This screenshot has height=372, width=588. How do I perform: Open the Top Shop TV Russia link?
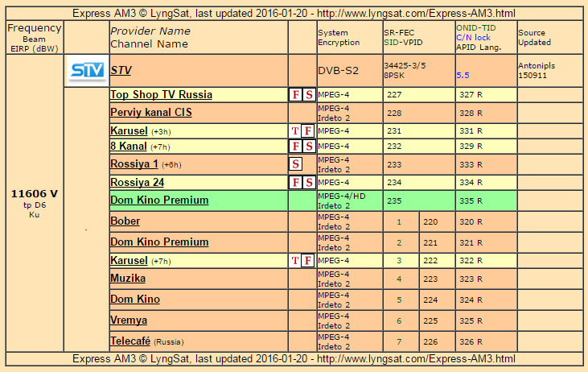click(161, 94)
